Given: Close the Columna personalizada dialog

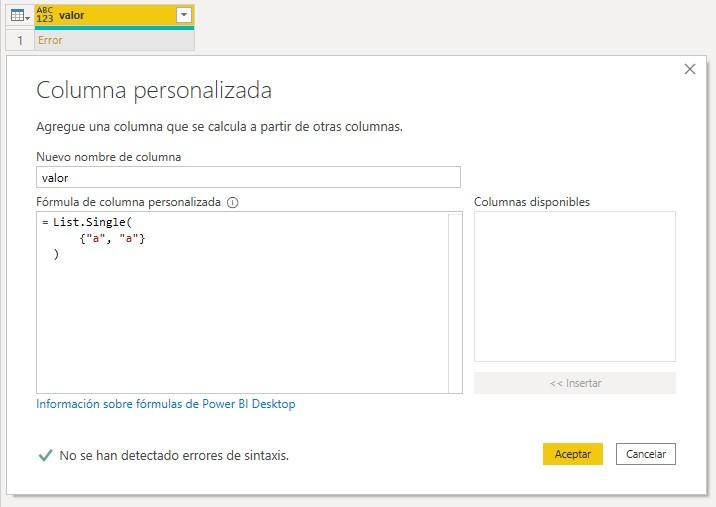Looking at the screenshot, I should pos(689,69).
